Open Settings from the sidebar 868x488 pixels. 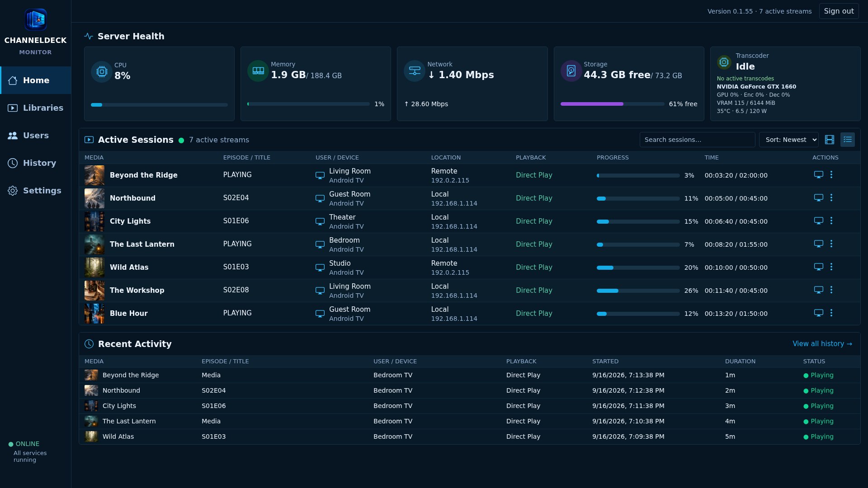[x=36, y=191]
